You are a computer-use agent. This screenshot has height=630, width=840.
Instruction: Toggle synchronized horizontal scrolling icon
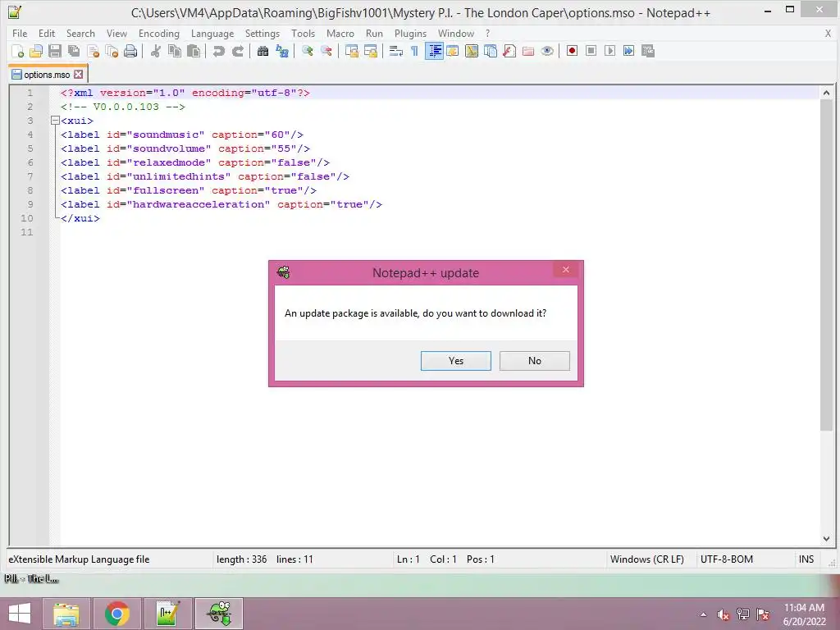click(x=371, y=52)
